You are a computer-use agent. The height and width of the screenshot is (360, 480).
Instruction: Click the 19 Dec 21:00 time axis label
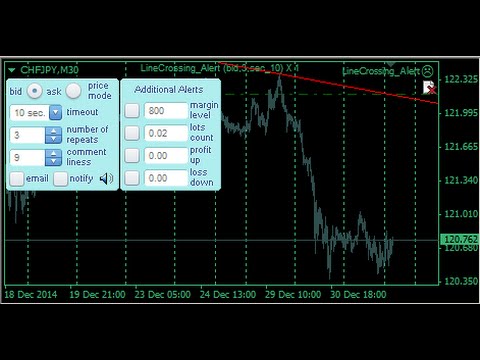coord(97,295)
